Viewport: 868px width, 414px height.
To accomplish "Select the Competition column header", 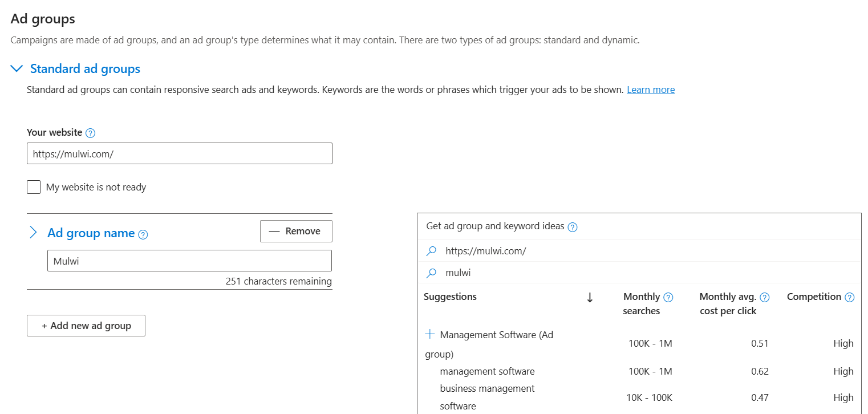I will click(x=814, y=297).
